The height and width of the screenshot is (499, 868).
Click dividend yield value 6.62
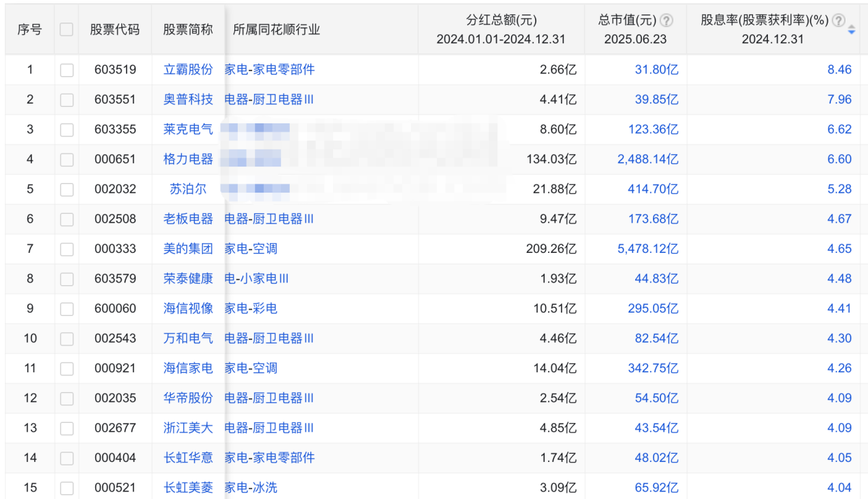839,129
